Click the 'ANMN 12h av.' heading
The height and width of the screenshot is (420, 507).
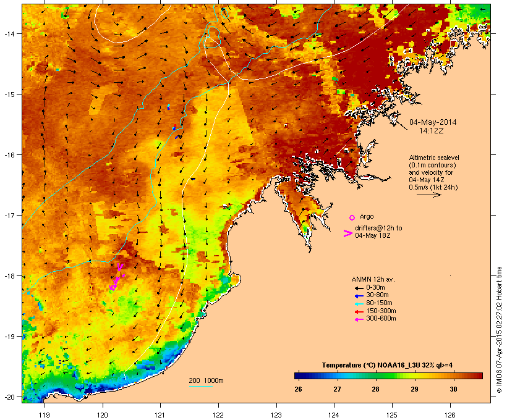(373, 279)
